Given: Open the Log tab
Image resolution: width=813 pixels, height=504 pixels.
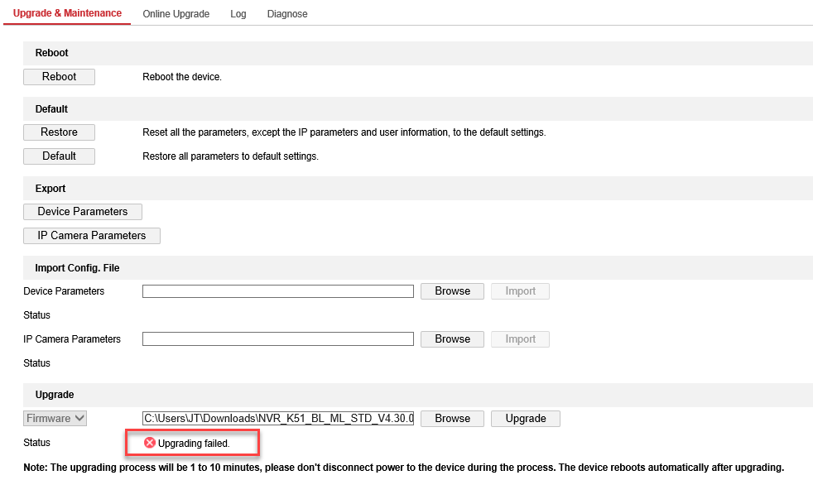Looking at the screenshot, I should 238,14.
